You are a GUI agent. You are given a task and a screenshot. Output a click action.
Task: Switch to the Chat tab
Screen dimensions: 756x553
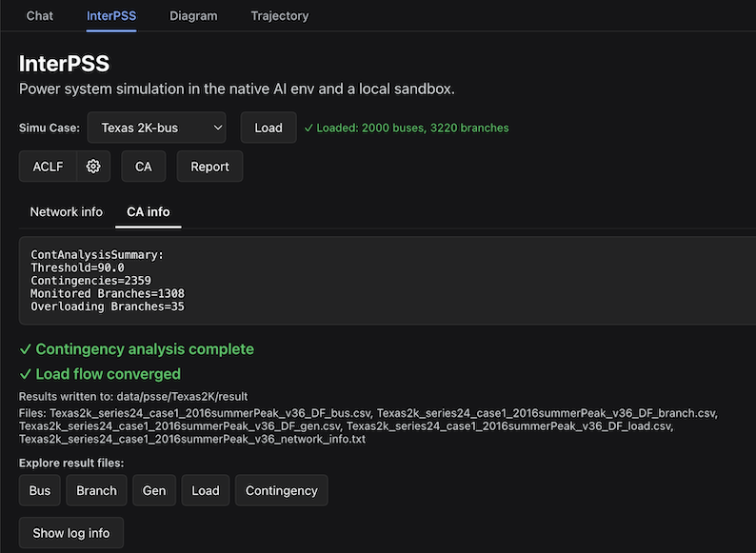coord(40,16)
